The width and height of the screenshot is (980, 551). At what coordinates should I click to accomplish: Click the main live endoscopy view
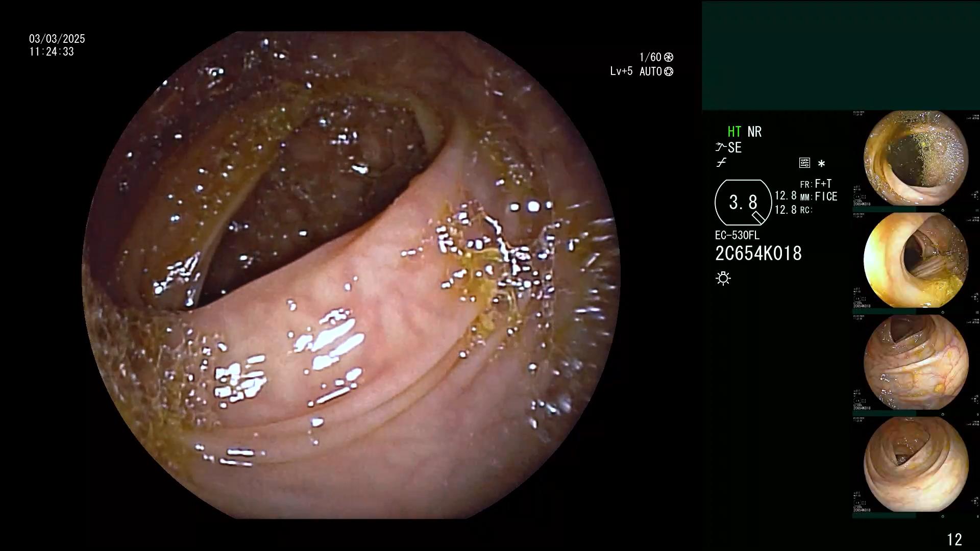point(351,275)
